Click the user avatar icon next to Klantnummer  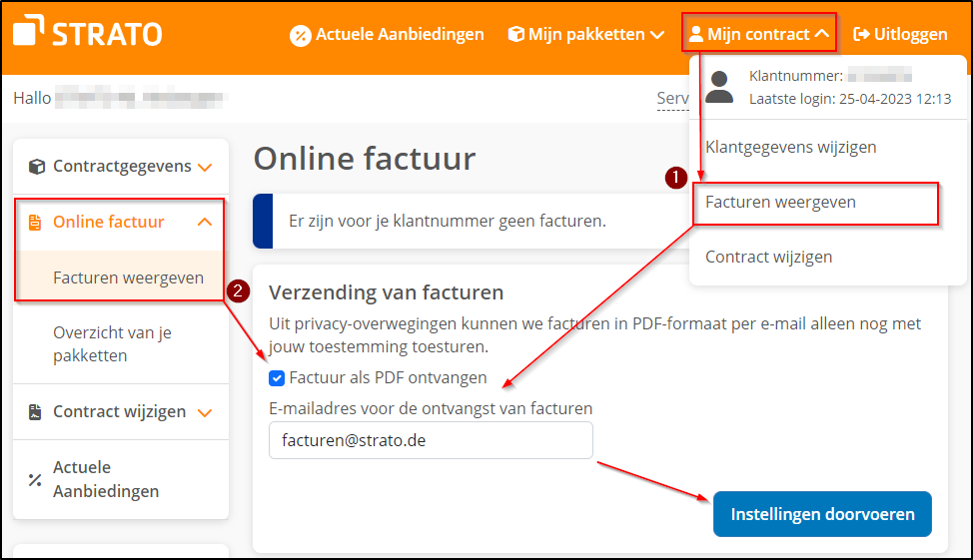[719, 87]
